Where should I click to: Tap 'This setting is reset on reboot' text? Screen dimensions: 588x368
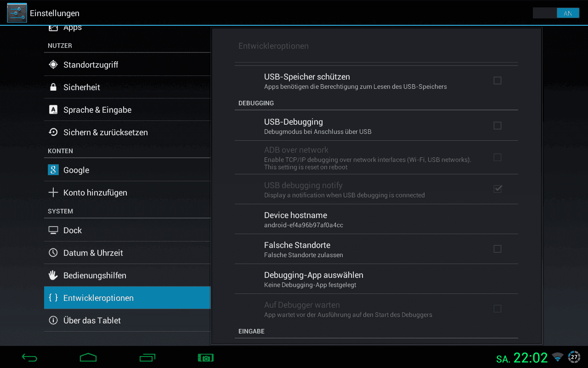click(306, 167)
